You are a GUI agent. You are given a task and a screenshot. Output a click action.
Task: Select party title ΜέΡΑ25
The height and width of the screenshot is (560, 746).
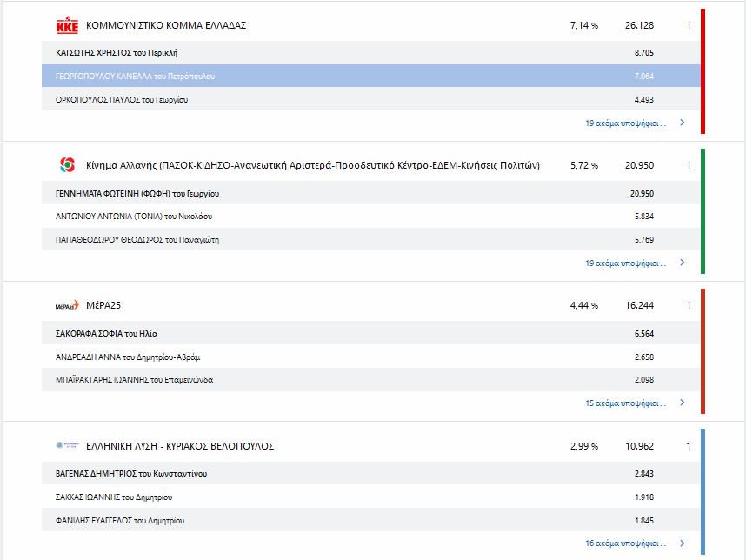(x=103, y=305)
